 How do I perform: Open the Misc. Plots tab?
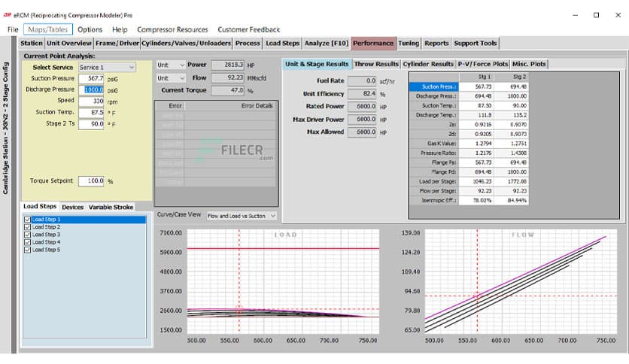pyautogui.click(x=529, y=64)
